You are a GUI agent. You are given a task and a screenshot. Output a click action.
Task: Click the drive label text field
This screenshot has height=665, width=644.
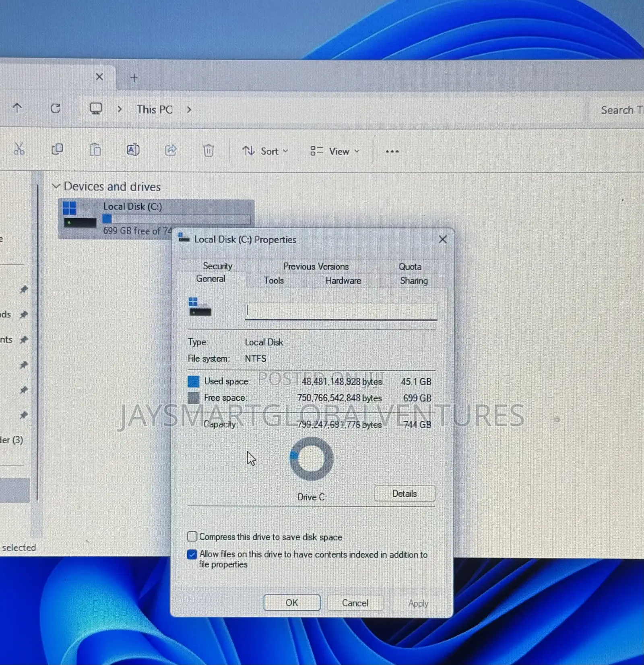click(x=341, y=311)
